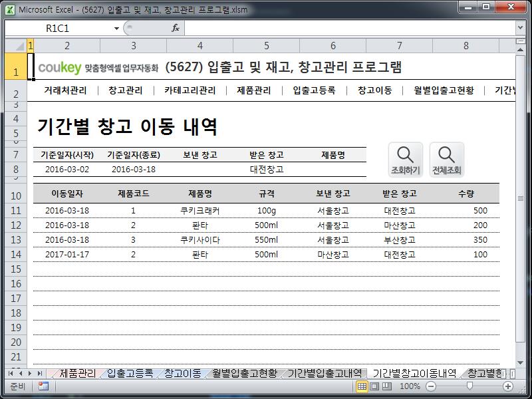
Task: Click 받은 창고 filter cell 대전창고
Action: coord(267,170)
